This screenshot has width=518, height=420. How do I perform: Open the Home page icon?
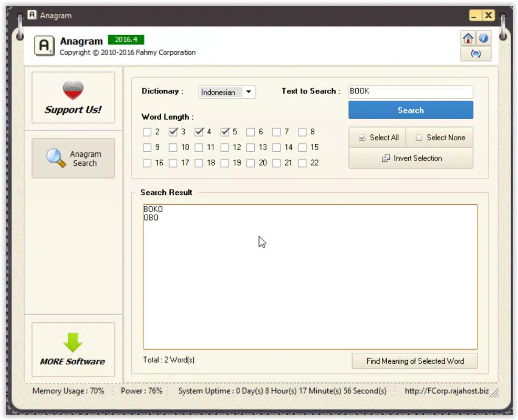pos(468,38)
